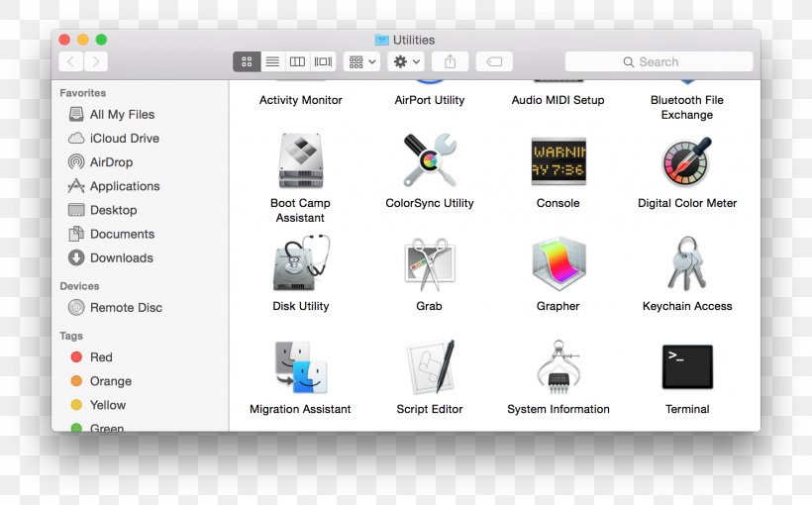The image size is (812, 505).
Task: Click the Keychain Access name label
Action: tap(687, 306)
